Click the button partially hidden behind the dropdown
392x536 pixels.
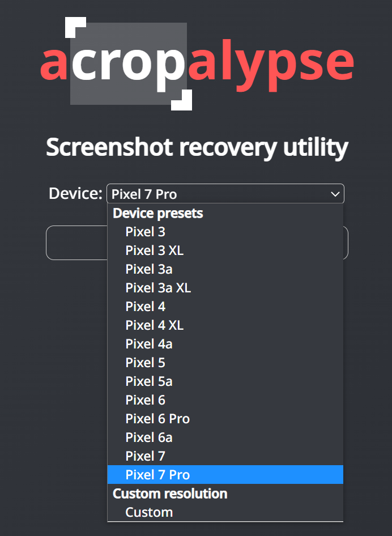click(76, 243)
